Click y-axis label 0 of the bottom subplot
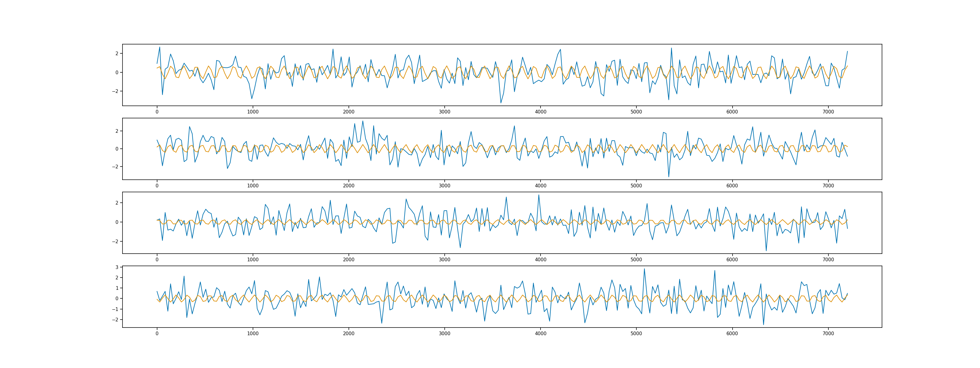 tap(117, 299)
